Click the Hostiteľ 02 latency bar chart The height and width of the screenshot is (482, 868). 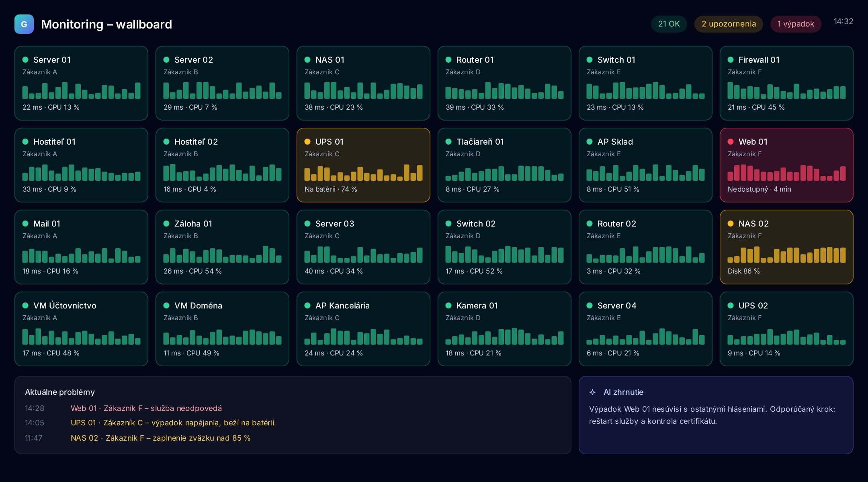click(x=222, y=172)
